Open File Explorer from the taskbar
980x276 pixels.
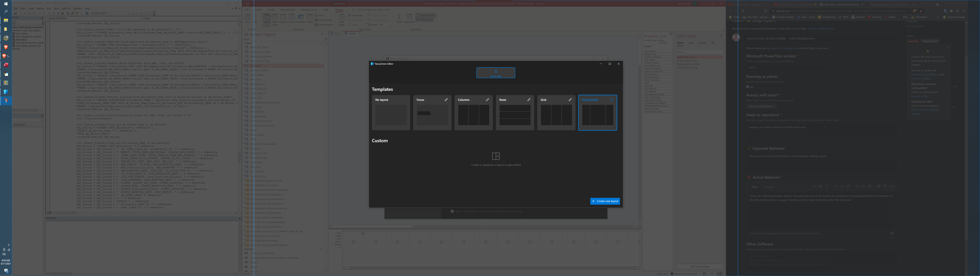tap(6, 20)
